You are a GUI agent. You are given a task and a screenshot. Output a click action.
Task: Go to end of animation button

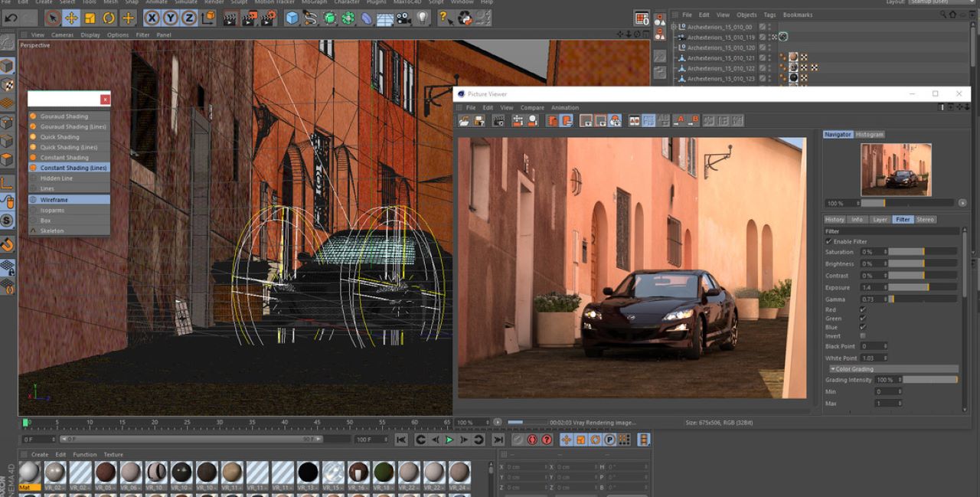(x=498, y=440)
